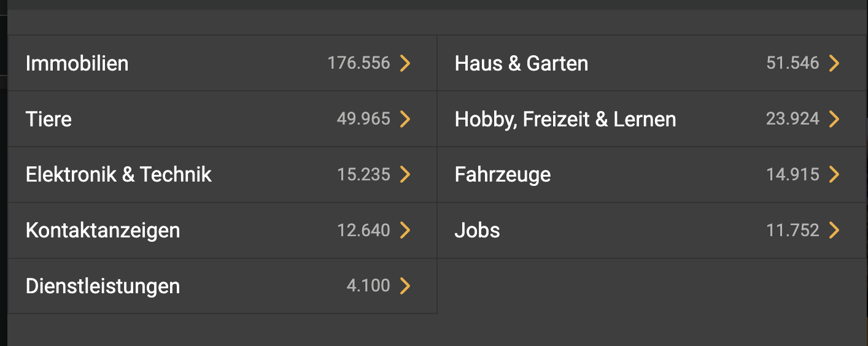Screen dimensions: 868x346
Task: Click the 176.556 listing count for Immobilien
Action: [x=358, y=63]
